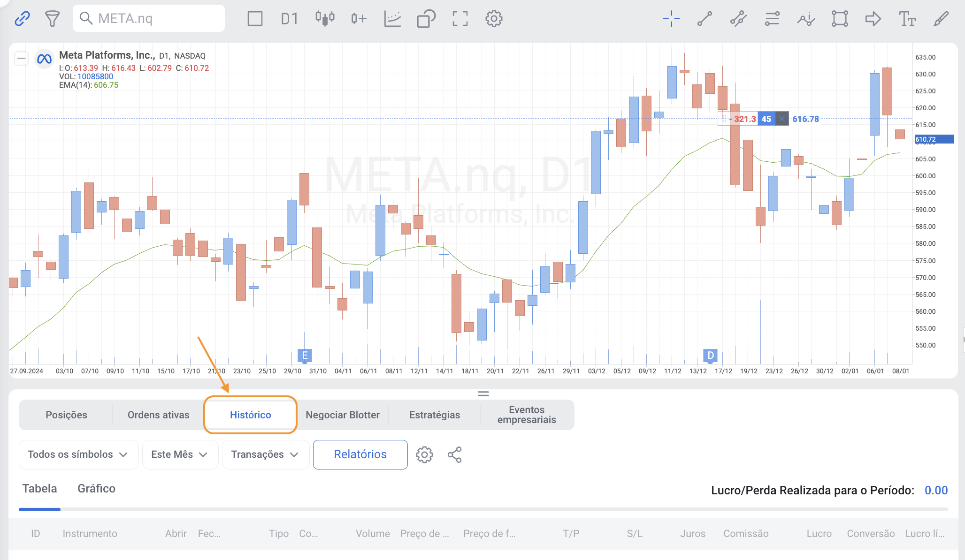The width and height of the screenshot is (965, 560).
Task: Select the crosshair cursor tool
Action: pyautogui.click(x=671, y=19)
